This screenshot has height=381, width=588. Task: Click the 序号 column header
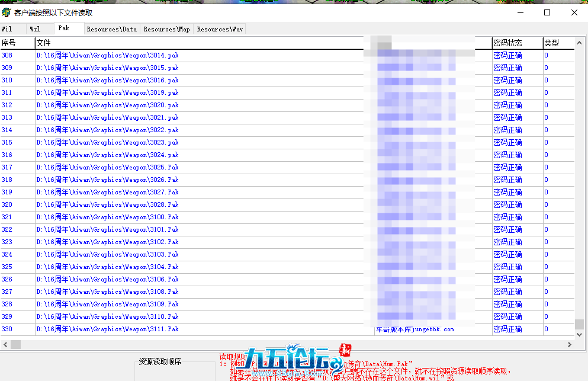point(17,43)
